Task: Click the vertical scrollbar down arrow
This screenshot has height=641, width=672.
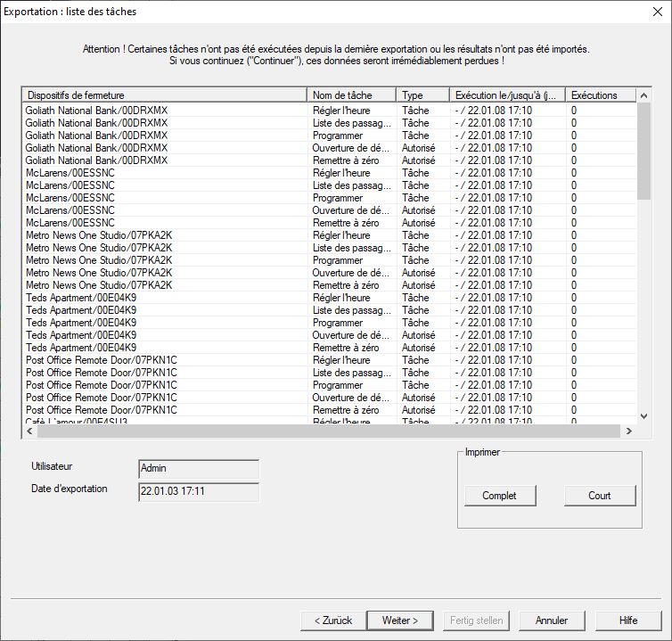Action: pos(643,415)
